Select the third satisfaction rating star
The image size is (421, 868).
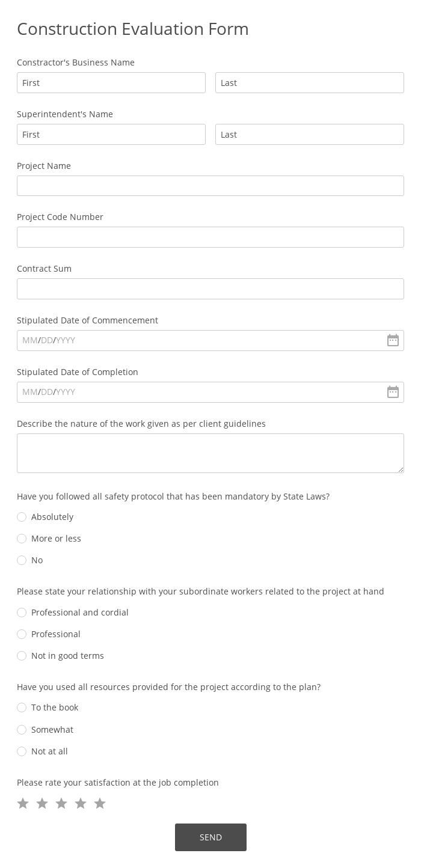tap(61, 803)
